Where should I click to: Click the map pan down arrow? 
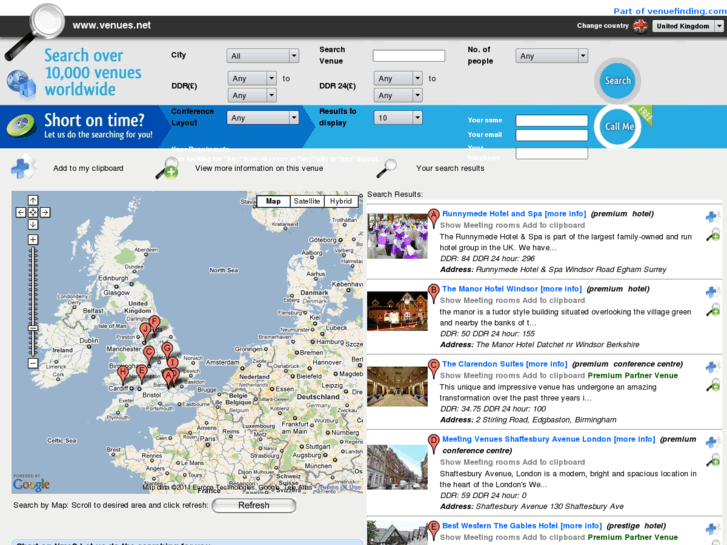pyautogui.click(x=33, y=224)
